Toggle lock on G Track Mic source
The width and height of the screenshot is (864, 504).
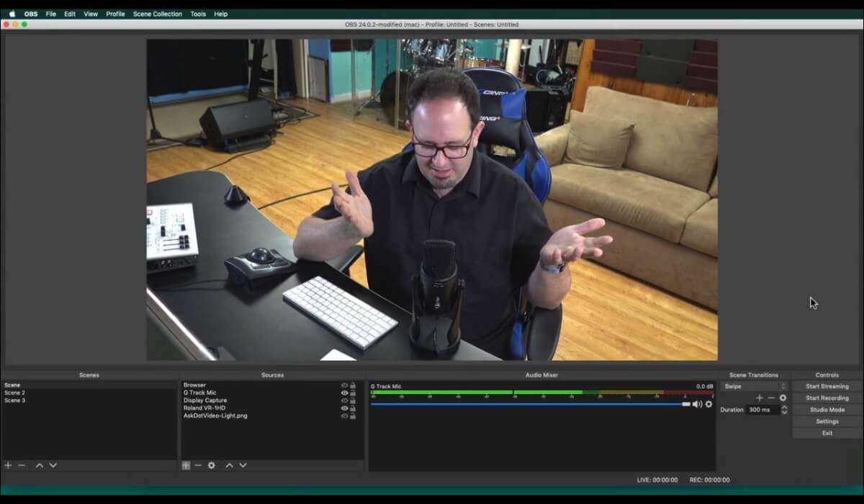pos(353,393)
